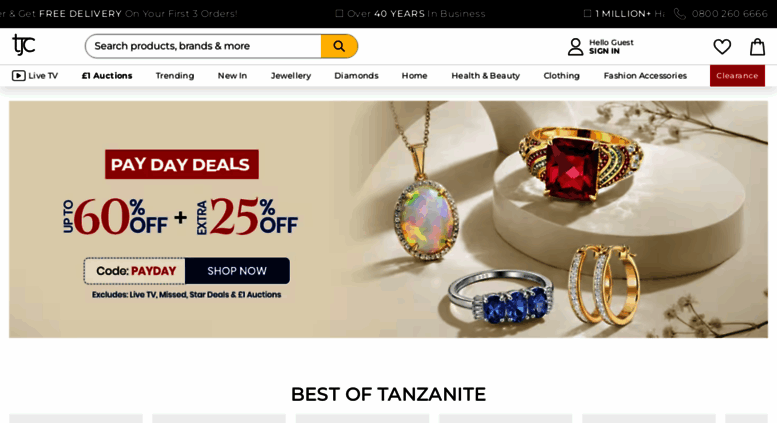Click the red Clearance button
Image resolution: width=777 pixels, height=423 pixels.
737,75
